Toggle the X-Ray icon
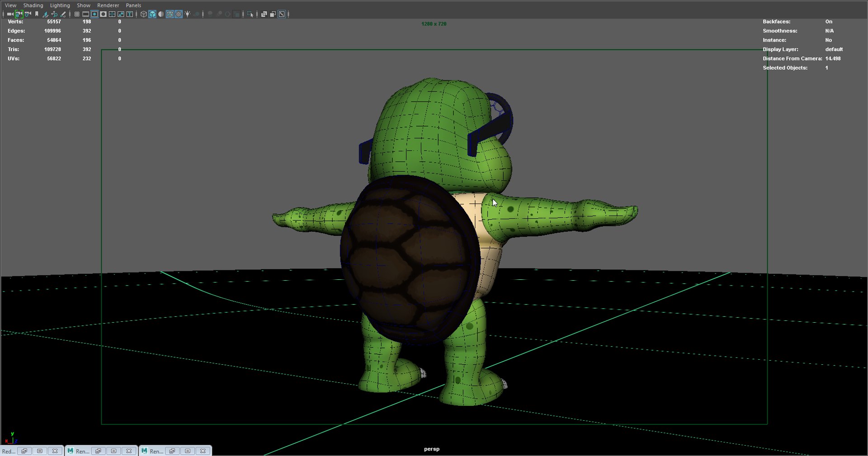 pyautogui.click(x=264, y=14)
